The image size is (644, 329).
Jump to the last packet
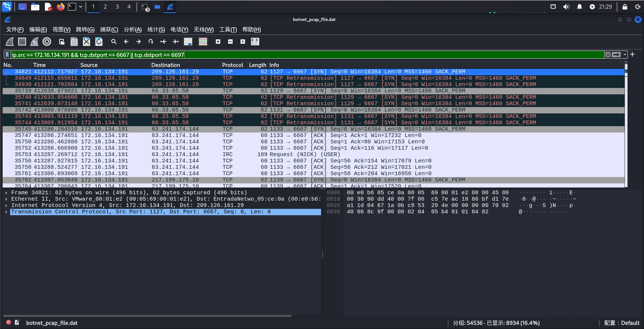[176, 42]
